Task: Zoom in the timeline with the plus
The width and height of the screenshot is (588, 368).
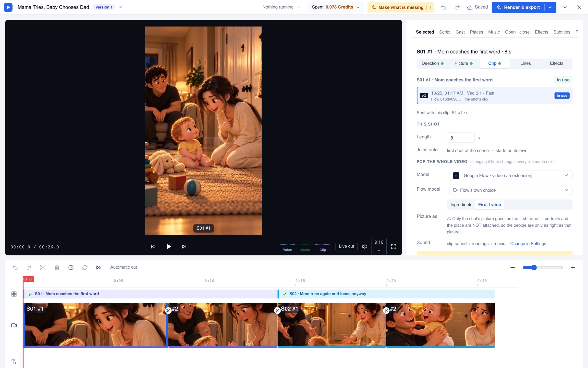Action: [573, 267]
